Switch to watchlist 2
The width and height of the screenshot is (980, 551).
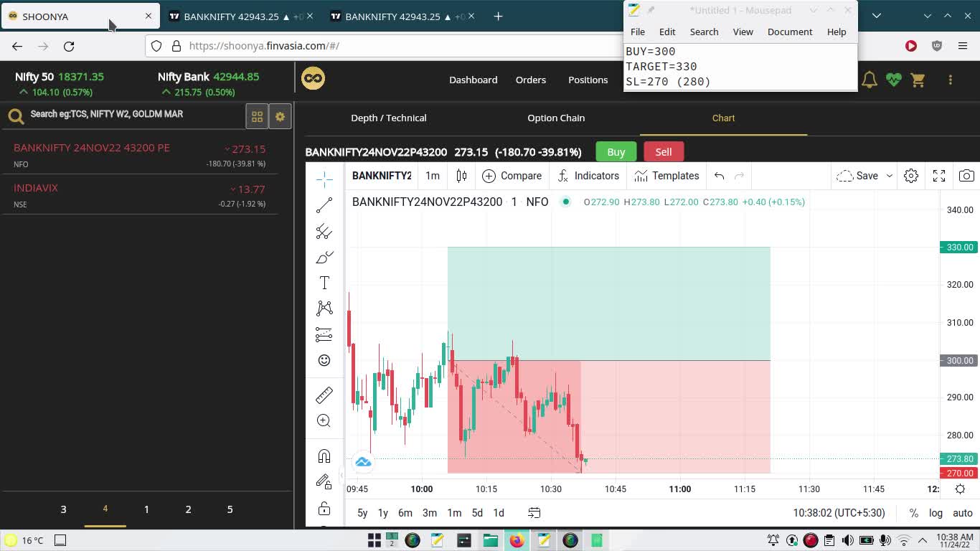[x=188, y=509]
